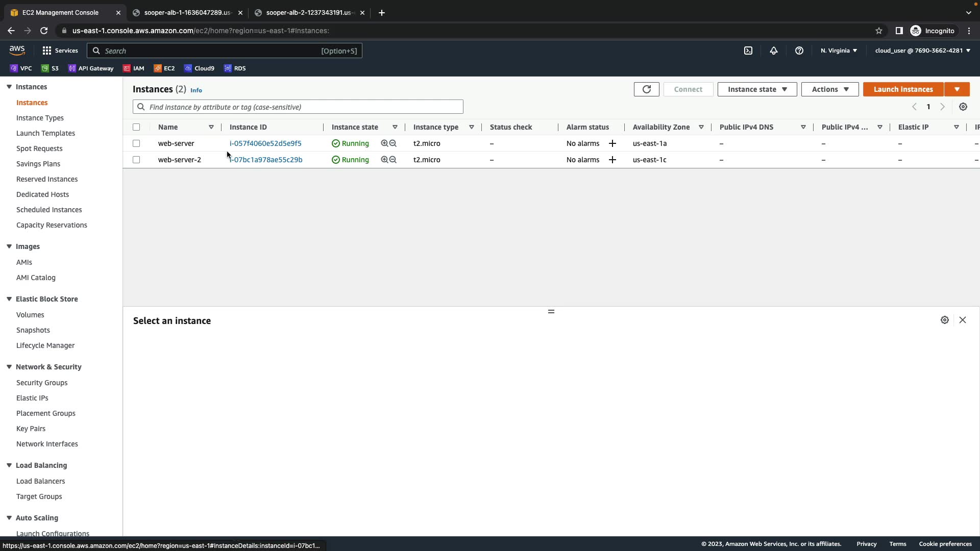Open instance ID i-057f4060e52d5e9f5 link
Screen dimensions: 980x551
point(265,143)
